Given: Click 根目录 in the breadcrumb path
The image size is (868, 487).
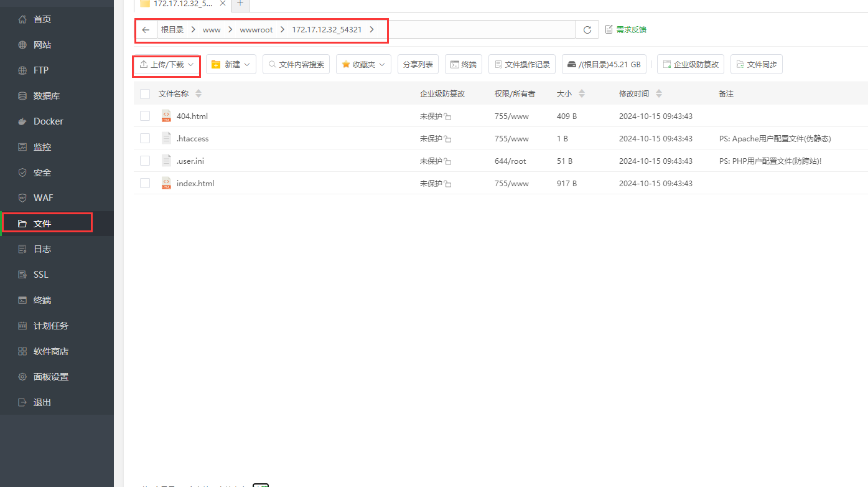Looking at the screenshot, I should (172, 29).
